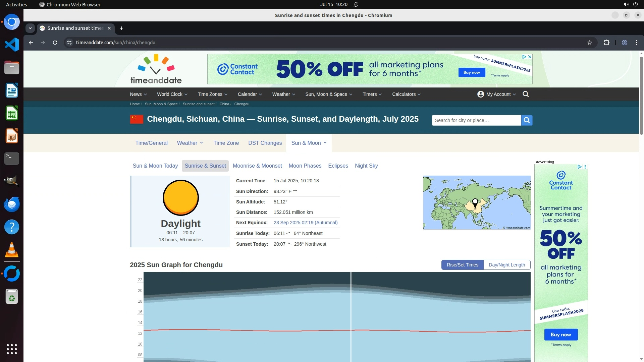Launch VLC from the dock

pos(12,250)
